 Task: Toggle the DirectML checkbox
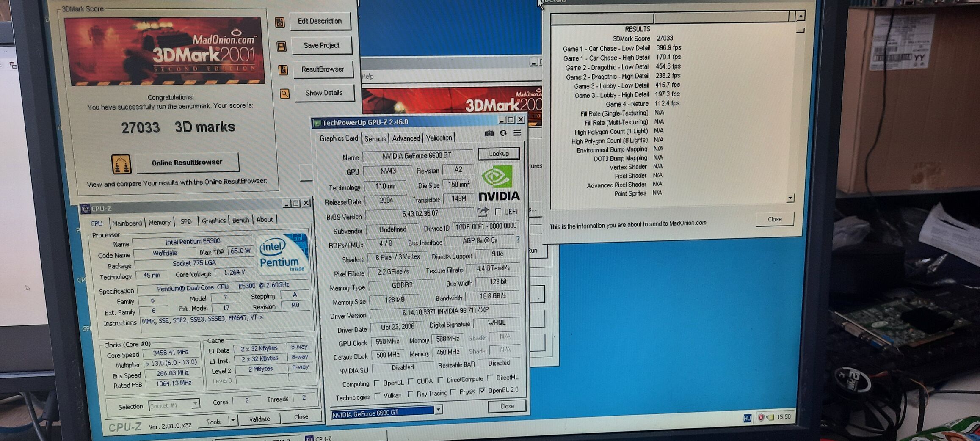point(490,377)
